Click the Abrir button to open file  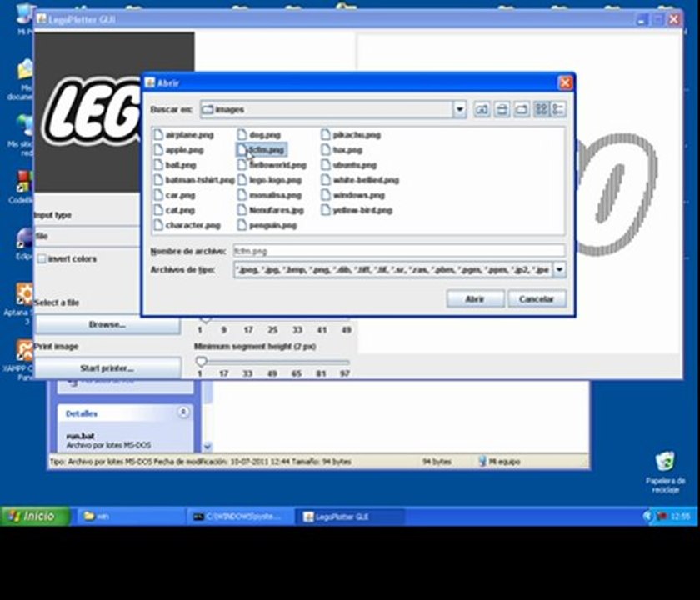pos(475,299)
